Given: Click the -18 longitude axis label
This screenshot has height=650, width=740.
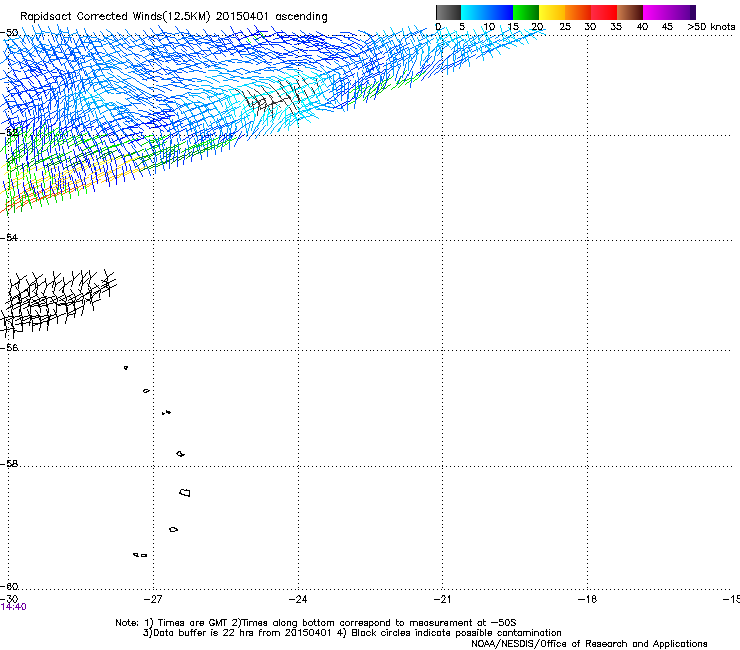Looking at the screenshot, I should (x=587, y=599).
